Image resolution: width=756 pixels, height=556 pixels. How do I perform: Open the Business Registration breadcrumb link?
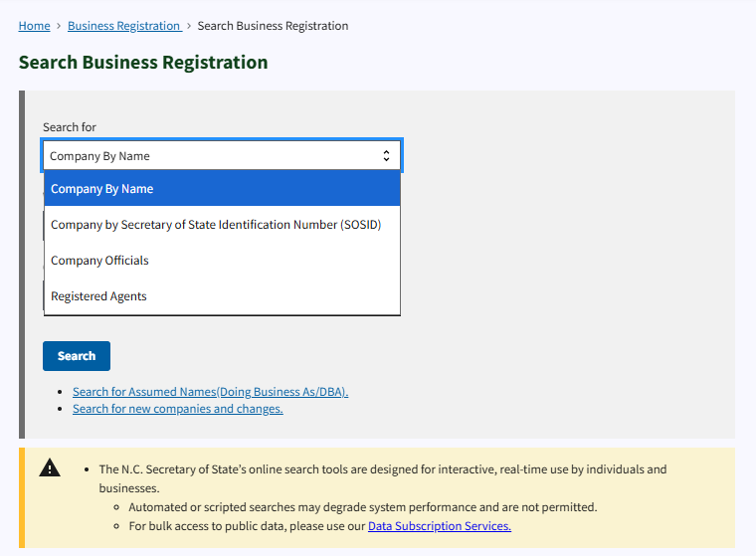pos(123,26)
